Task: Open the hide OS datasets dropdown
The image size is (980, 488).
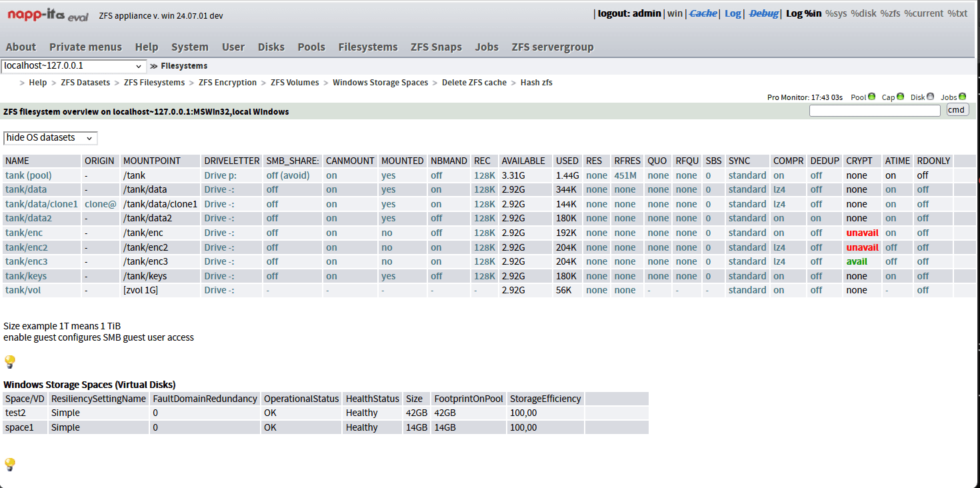Action: click(51, 137)
